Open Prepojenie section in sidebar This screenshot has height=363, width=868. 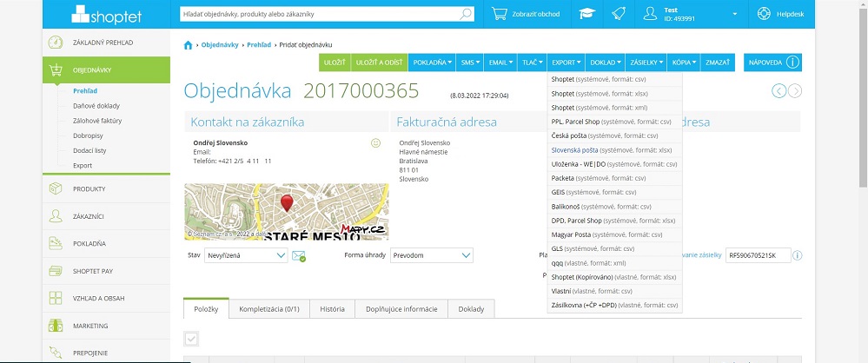[x=106, y=353]
